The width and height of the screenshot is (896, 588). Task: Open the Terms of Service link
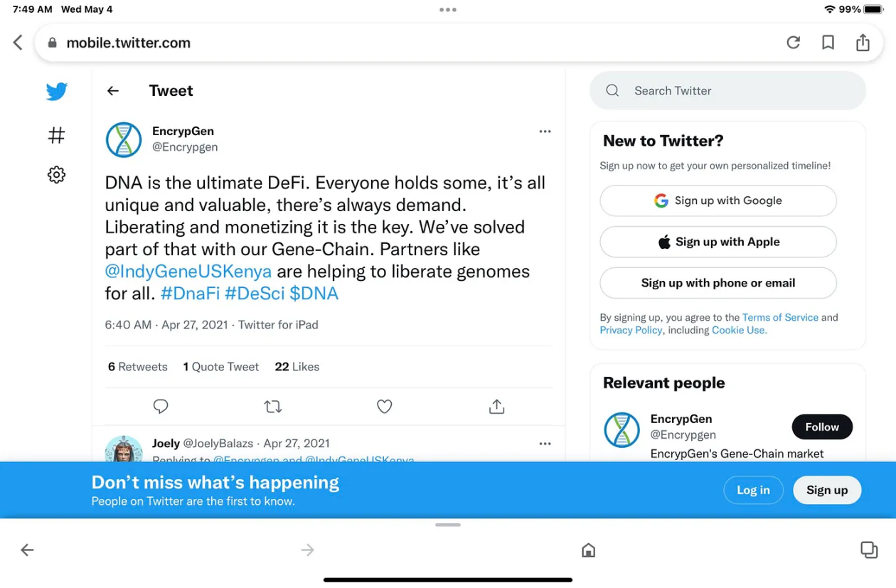[x=780, y=318]
